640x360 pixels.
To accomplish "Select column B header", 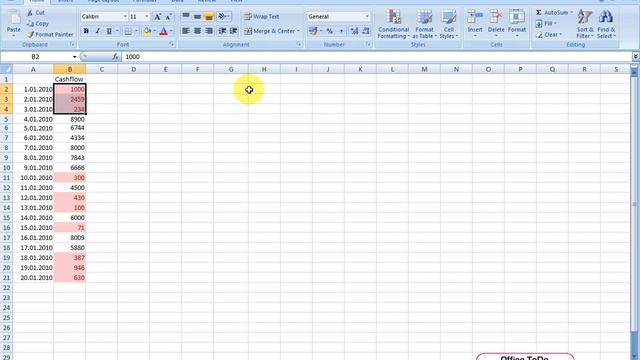I will (x=70, y=69).
